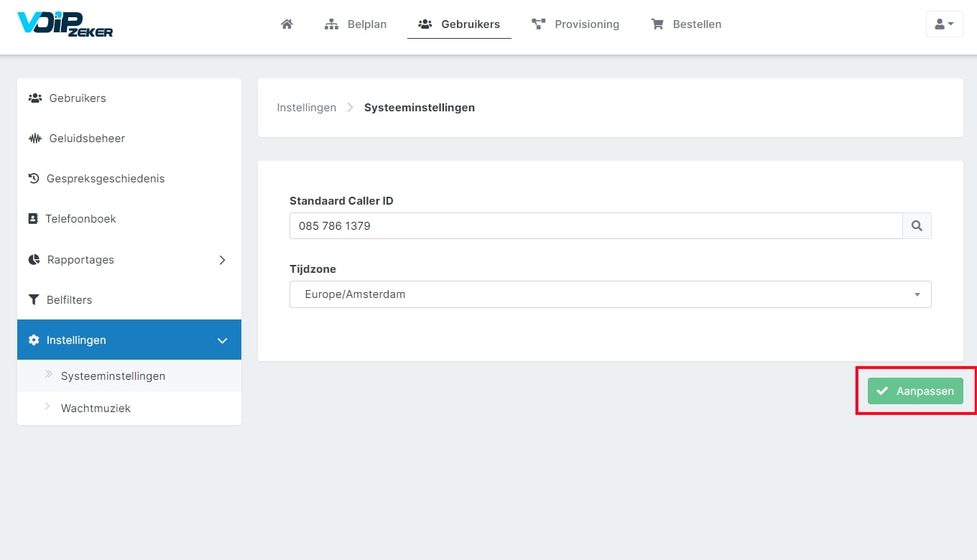Click the Gespreksgeschiedenis history clock icon
Screen dimensions: 977x560
33,179
